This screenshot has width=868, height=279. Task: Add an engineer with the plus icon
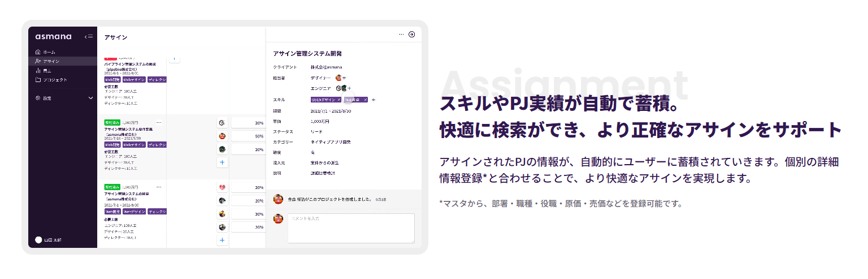point(349,88)
